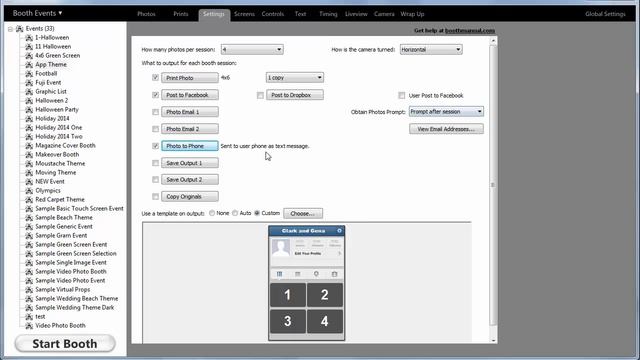Click the Sample Virtual Props icon
Image resolution: width=640 pixels, height=360 pixels.
pyautogui.click(x=29, y=289)
